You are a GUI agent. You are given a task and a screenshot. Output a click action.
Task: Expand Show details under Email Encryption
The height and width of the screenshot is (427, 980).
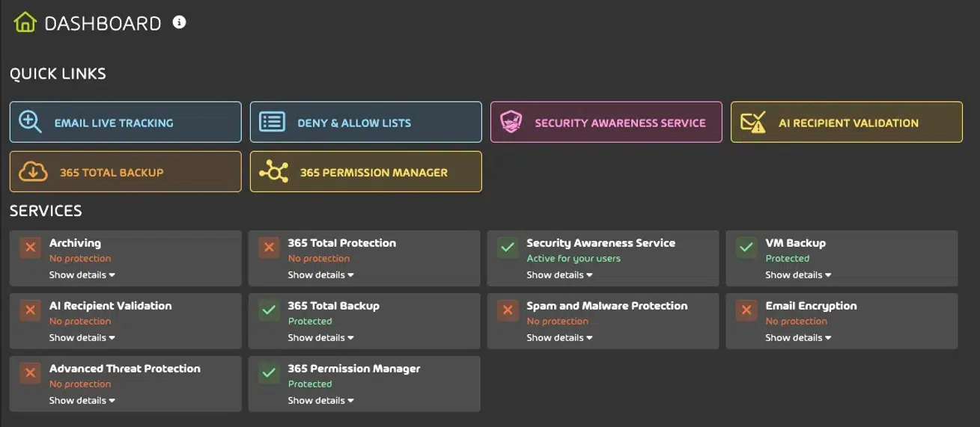click(x=799, y=337)
